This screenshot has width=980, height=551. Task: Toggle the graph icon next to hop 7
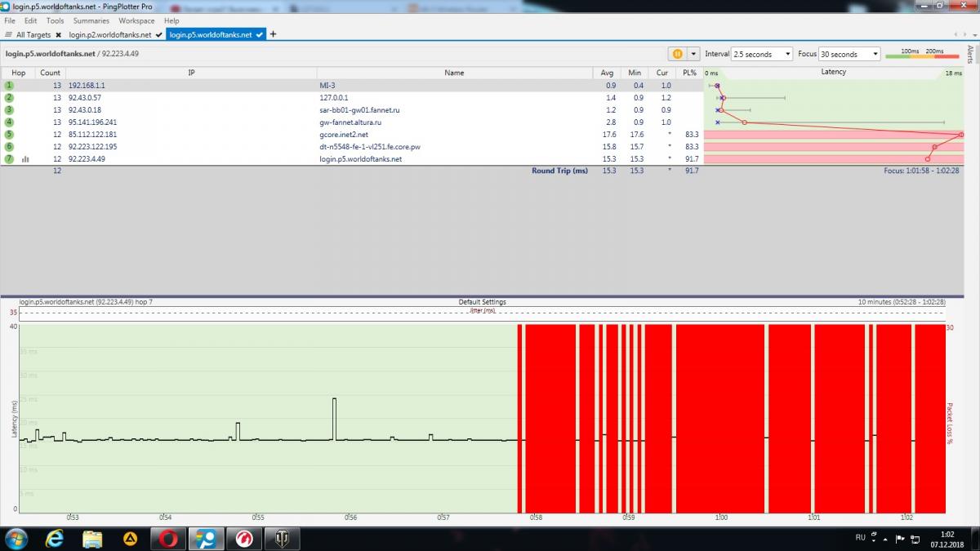[x=25, y=159]
